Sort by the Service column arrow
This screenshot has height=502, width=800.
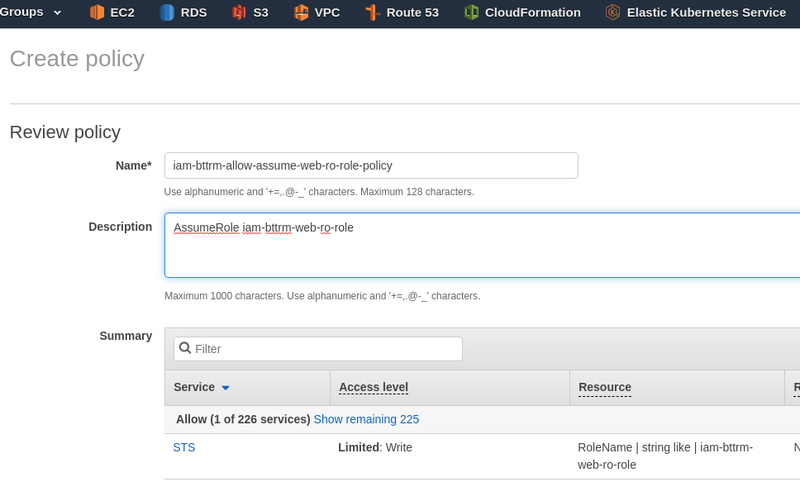tap(226, 388)
